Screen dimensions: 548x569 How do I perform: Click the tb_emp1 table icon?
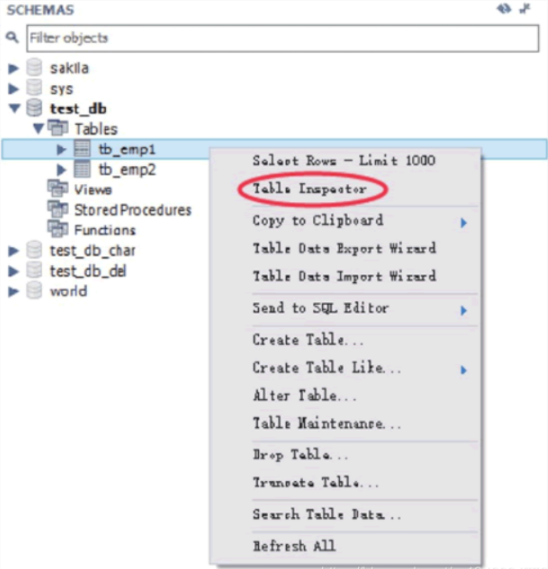pos(82,148)
